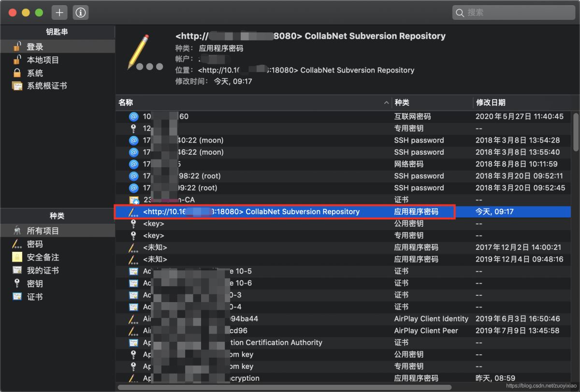Select the n-CA certificate row
580x392 pixels.
pyautogui.click(x=344, y=200)
